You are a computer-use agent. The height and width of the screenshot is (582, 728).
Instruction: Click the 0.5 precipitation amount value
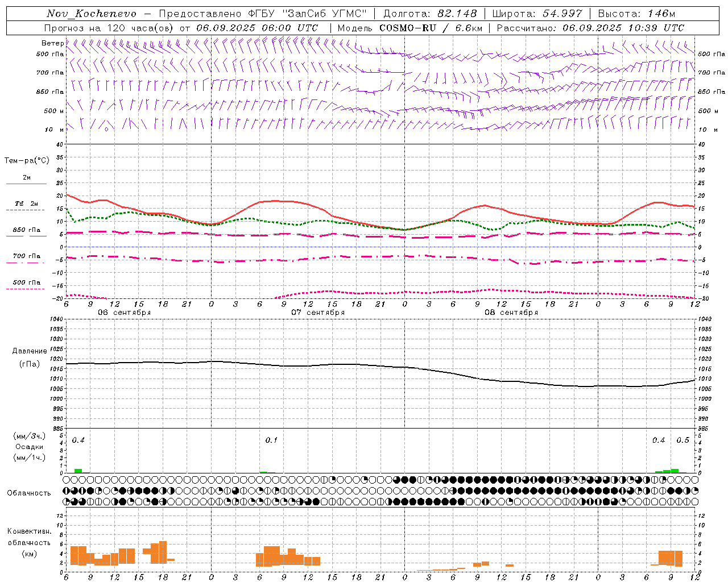682,440
